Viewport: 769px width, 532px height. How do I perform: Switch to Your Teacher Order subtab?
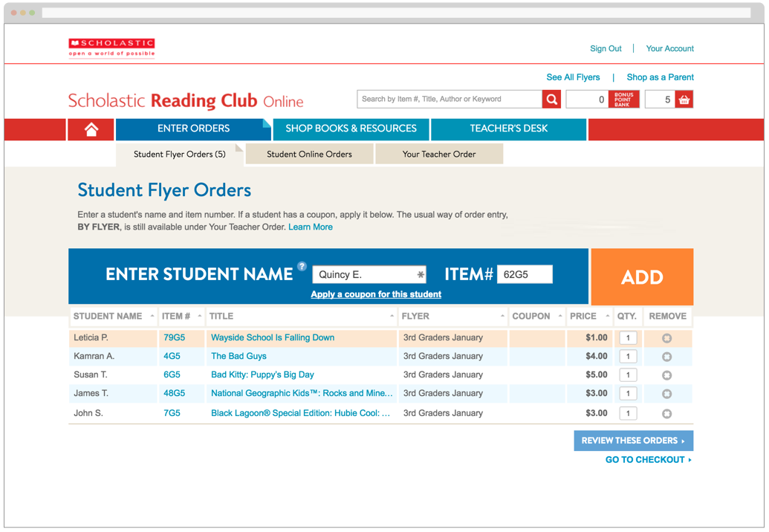(439, 155)
